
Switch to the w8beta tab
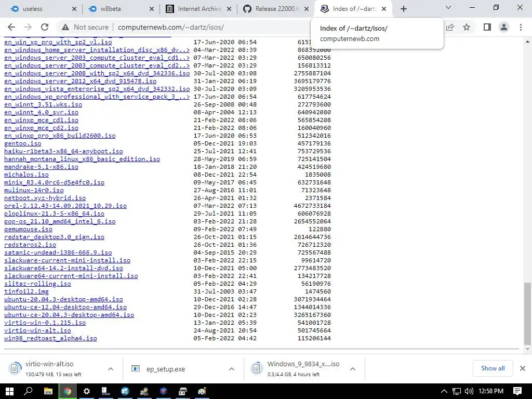[120, 9]
